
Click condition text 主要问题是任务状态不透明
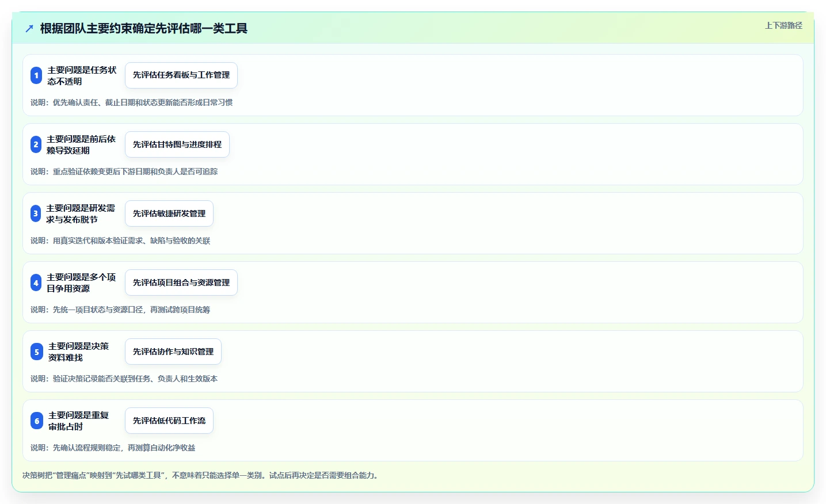82,75
